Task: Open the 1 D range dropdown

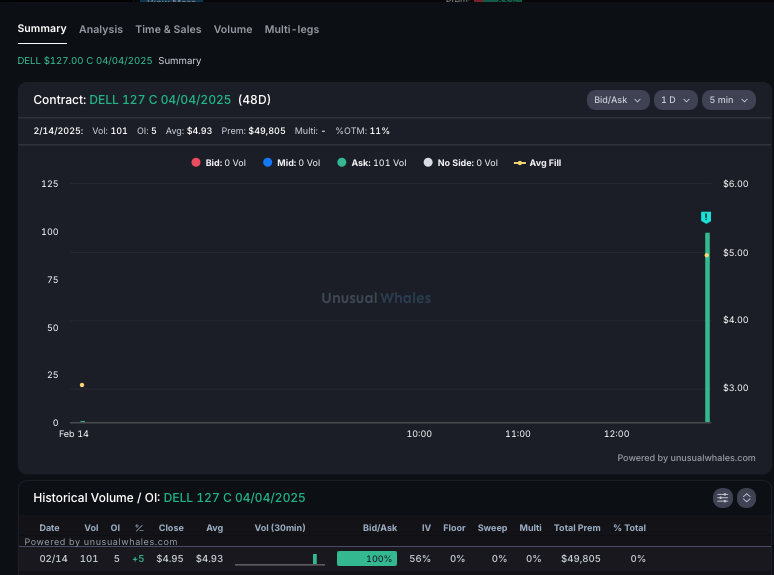Action: (x=675, y=100)
